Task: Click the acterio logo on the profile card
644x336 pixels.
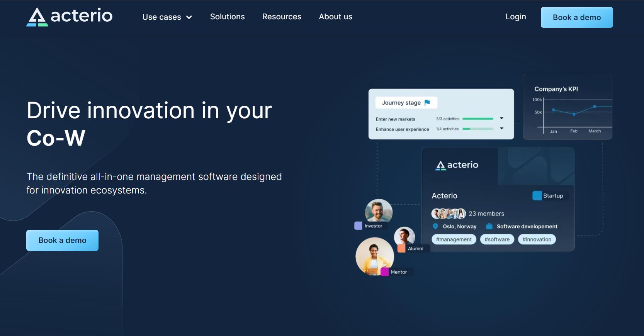Action: tap(457, 165)
